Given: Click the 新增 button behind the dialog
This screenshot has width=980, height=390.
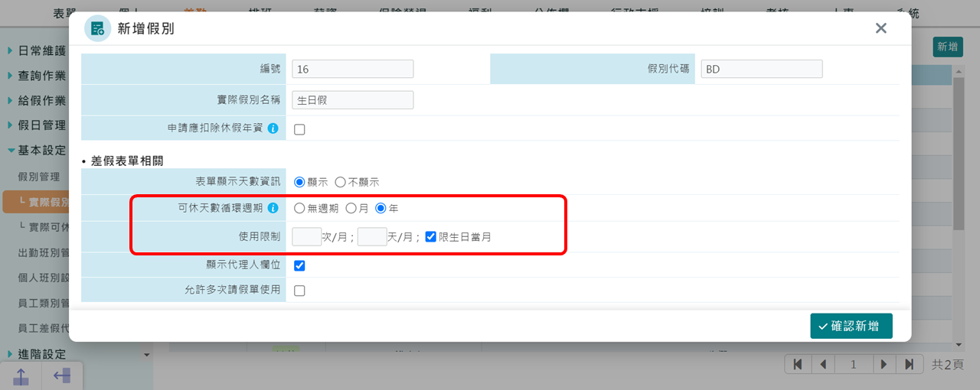Looking at the screenshot, I should coord(948,47).
